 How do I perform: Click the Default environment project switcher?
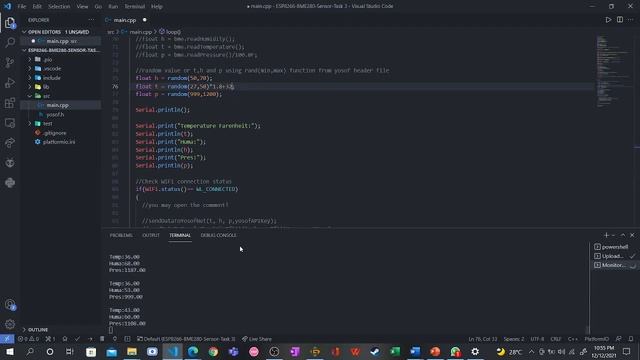pyautogui.click(x=186, y=339)
